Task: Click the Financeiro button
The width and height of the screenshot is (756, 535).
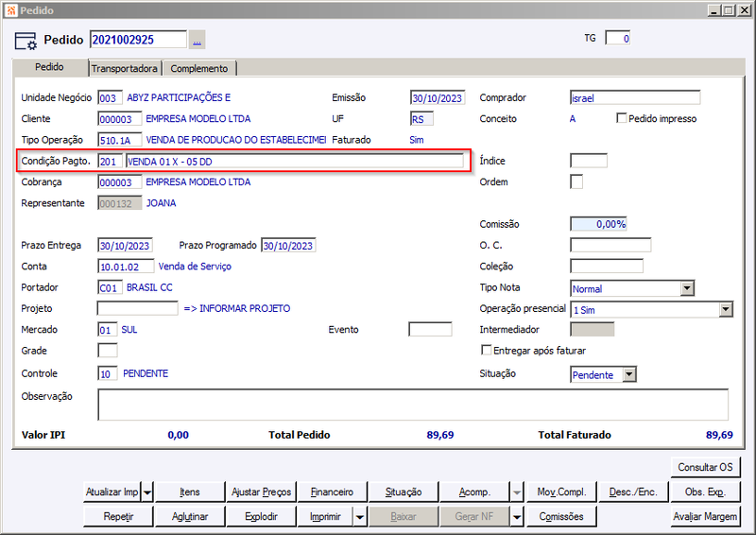Action: (333, 492)
